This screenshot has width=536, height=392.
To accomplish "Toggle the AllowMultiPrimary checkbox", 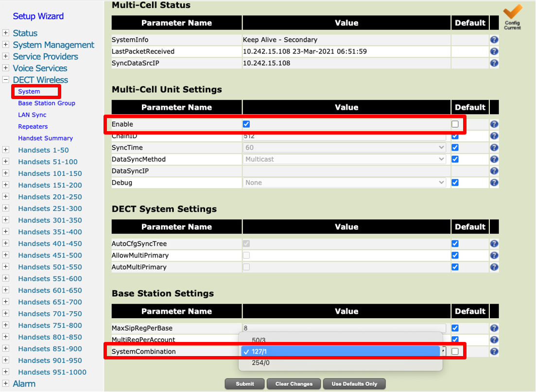I will click(246, 255).
